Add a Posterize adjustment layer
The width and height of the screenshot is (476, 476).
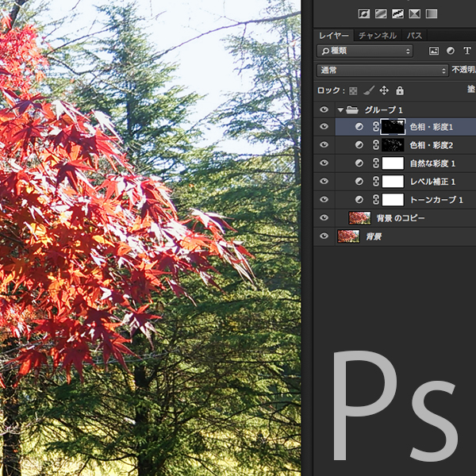click(x=381, y=13)
